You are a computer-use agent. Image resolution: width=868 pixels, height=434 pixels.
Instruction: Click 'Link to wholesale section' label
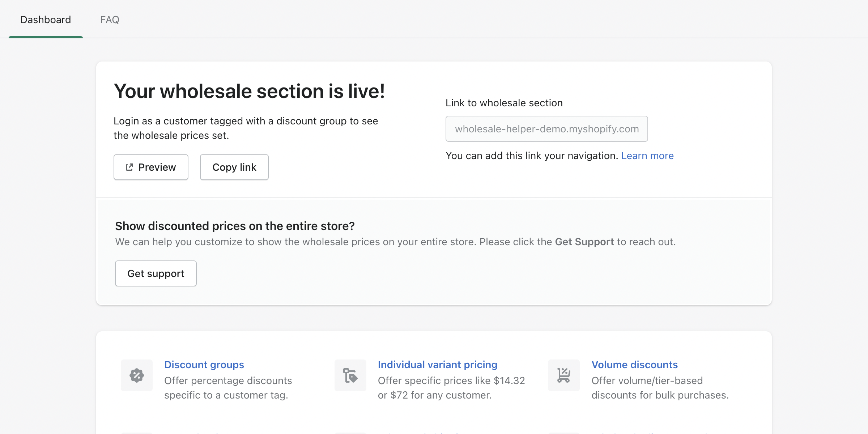pos(504,103)
